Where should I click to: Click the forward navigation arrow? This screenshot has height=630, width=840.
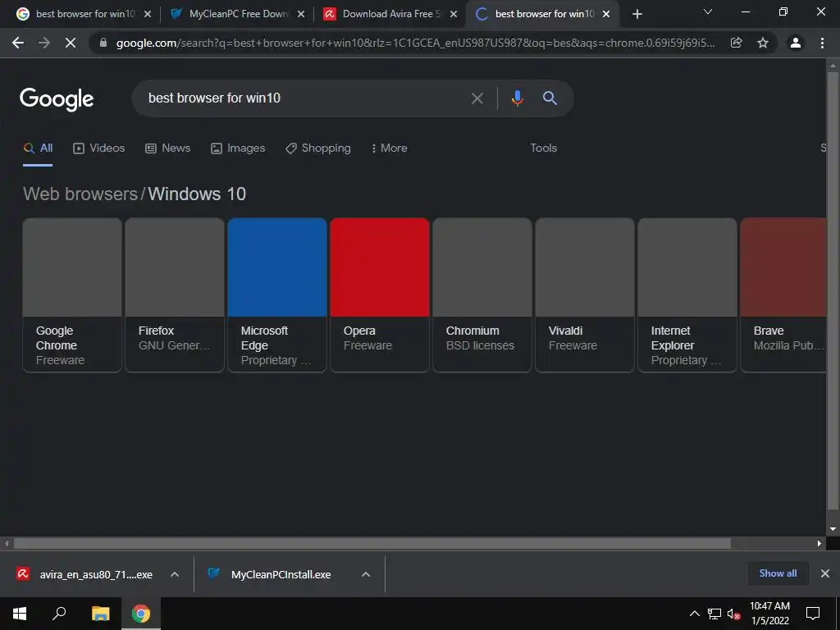[44, 43]
